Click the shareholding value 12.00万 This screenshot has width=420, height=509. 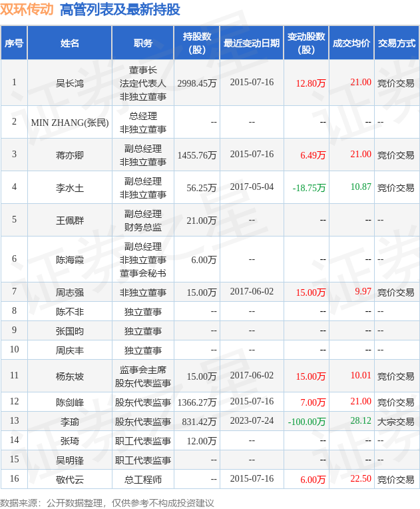pos(202,441)
